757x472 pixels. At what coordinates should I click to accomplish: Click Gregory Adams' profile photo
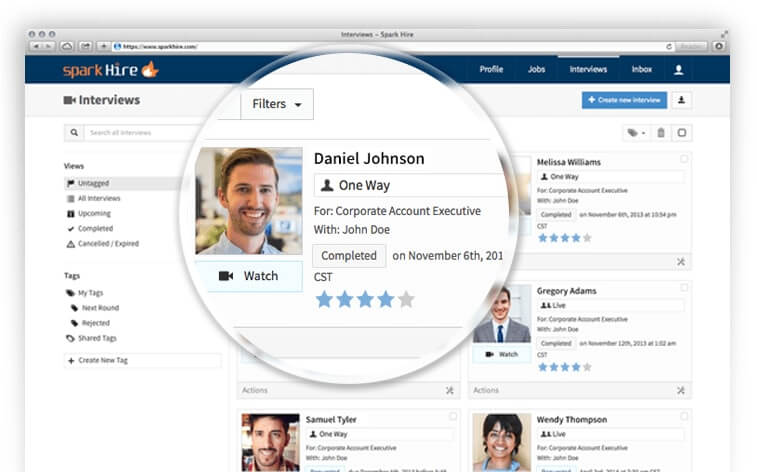502,314
